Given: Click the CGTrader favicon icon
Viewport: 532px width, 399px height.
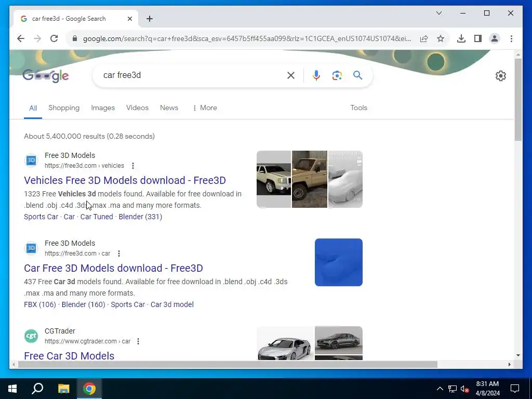Looking at the screenshot, I should click(x=31, y=336).
